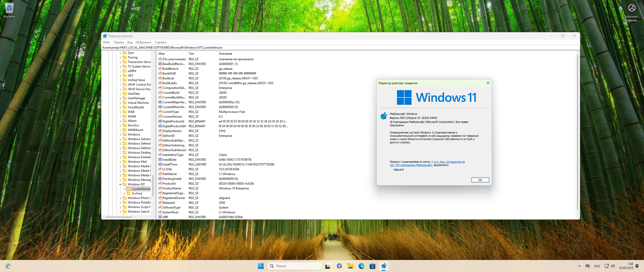644x272 pixels.
Task: Close the About Registry Editor dialog
Action: click(488, 83)
